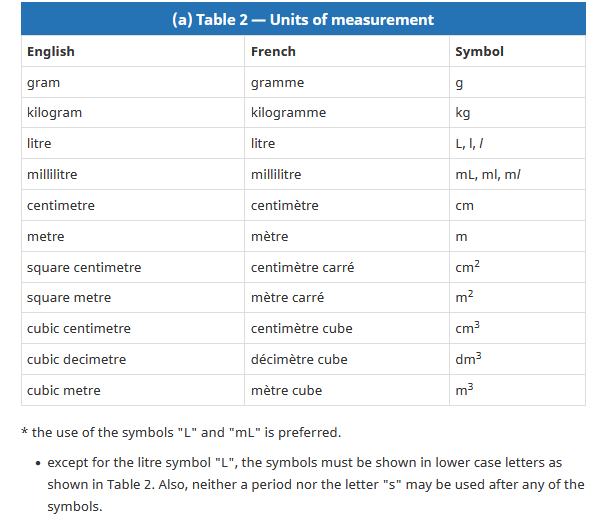
Task: Click the Symbol column header
Action: tap(479, 51)
